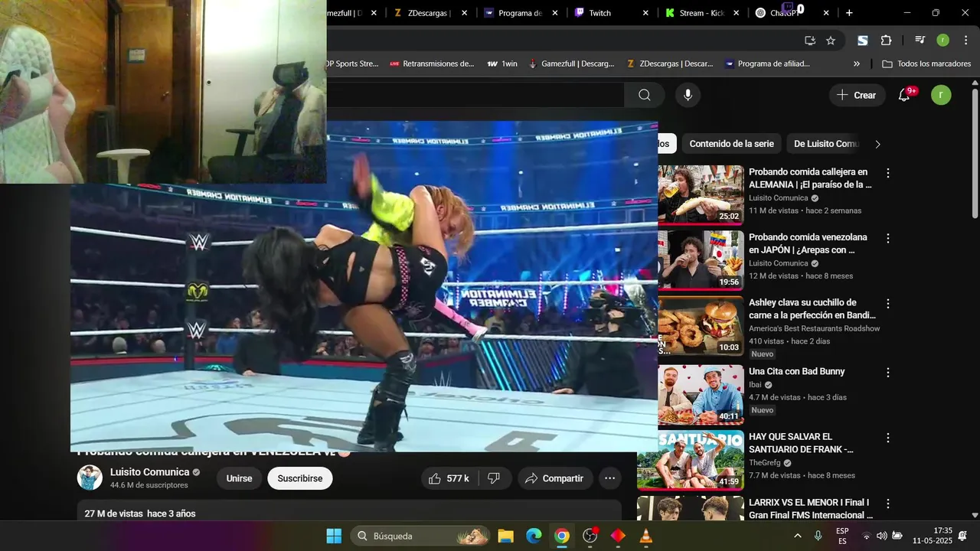Click the Windows Búsqueda search box
This screenshot has width=980, height=551.
point(420,536)
